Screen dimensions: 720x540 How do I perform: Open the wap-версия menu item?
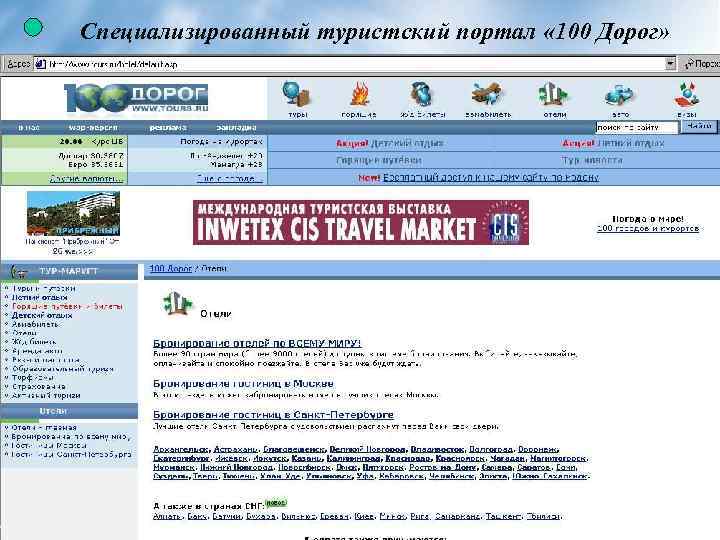pos(93,127)
